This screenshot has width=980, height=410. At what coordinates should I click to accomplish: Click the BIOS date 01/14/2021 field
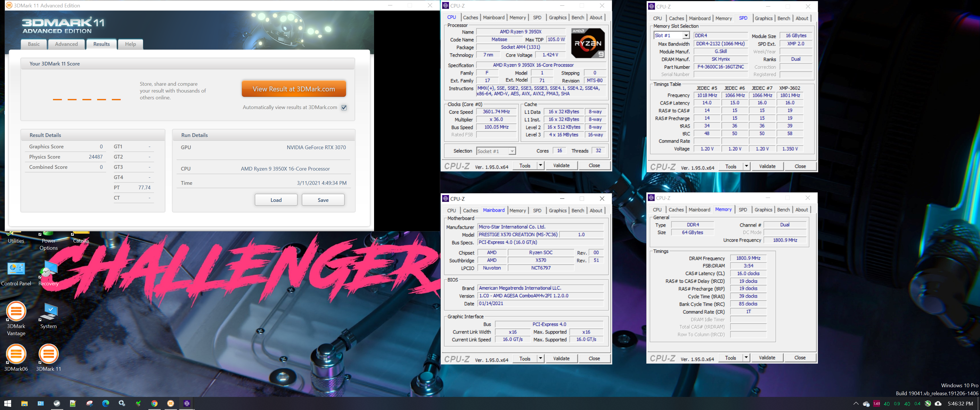pos(540,304)
